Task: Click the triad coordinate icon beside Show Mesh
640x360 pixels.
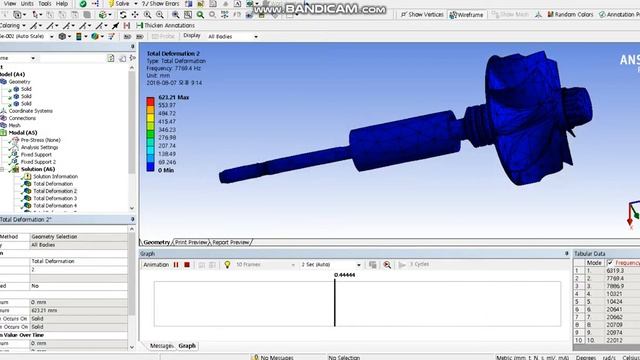Action: 538,14
